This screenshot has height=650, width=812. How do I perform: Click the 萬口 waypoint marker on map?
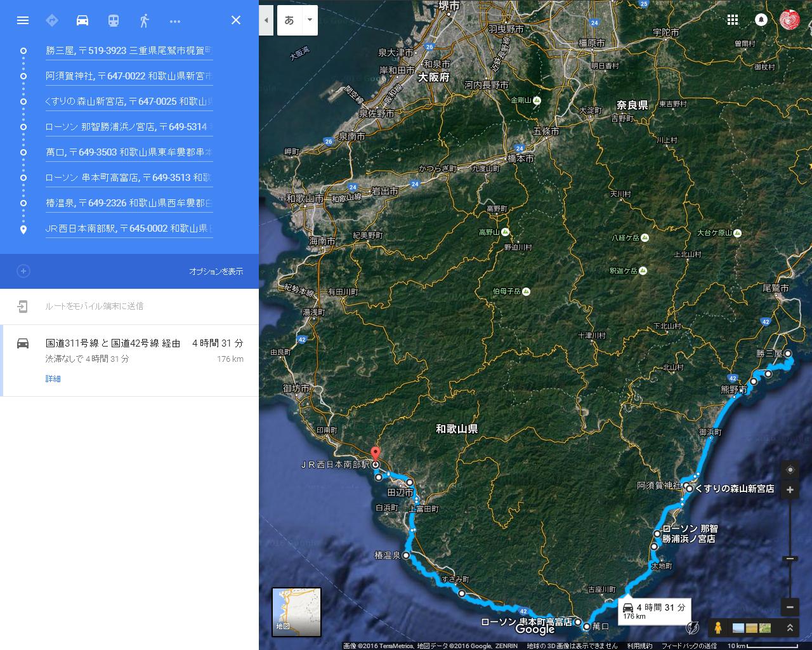(587, 627)
